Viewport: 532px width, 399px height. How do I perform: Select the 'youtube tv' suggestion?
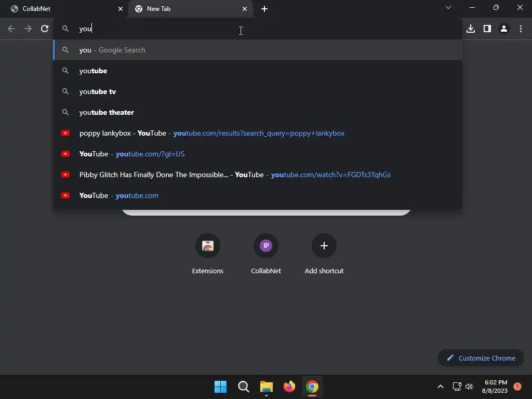tap(258, 91)
